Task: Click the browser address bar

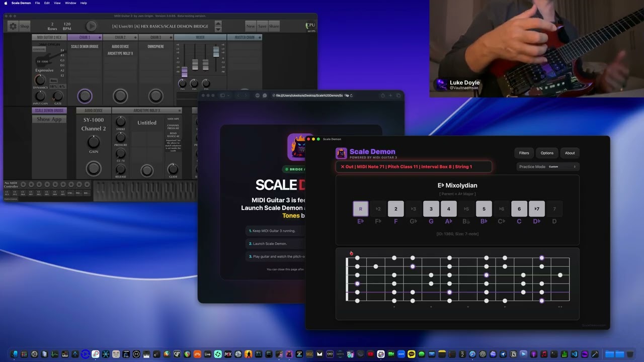Action: (x=312, y=96)
